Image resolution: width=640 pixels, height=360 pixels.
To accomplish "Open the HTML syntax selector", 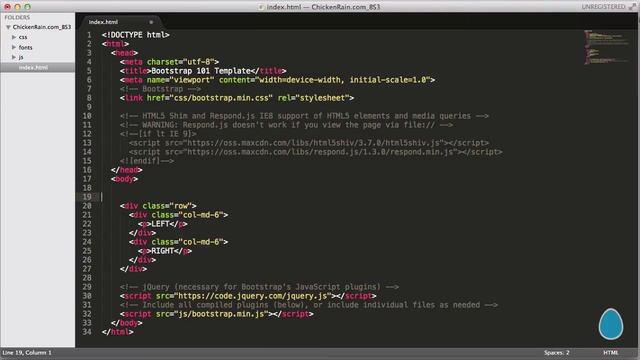I will pos(611,353).
